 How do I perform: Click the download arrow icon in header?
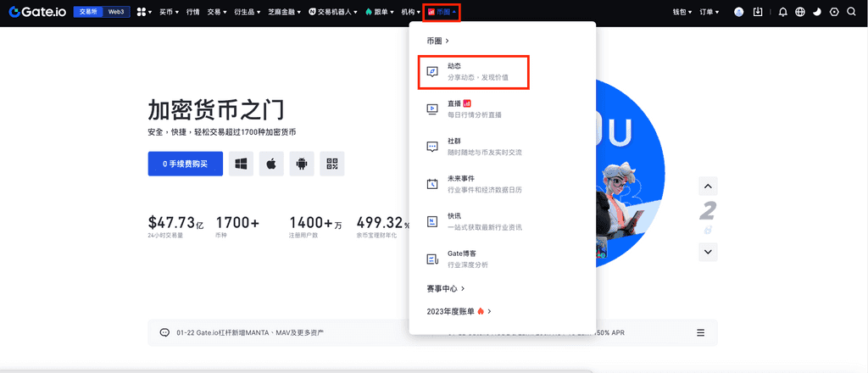[758, 12]
